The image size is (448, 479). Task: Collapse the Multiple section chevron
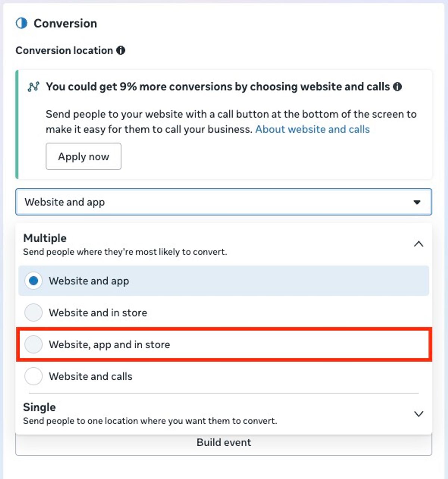coord(419,244)
